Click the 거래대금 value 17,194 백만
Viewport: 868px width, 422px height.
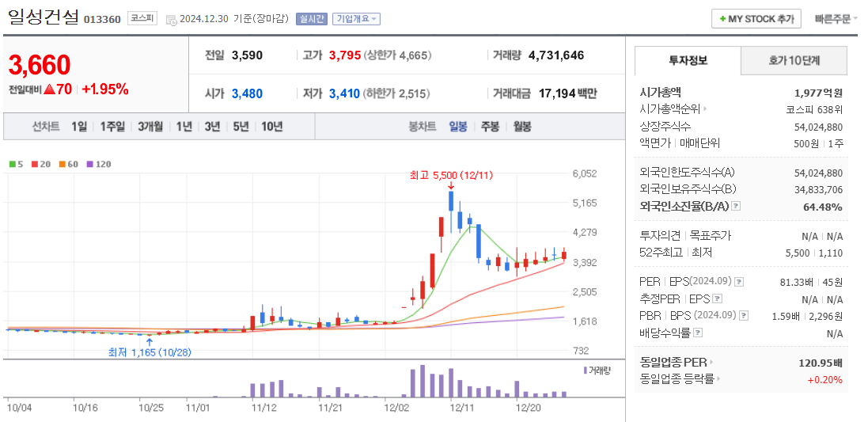click(x=567, y=93)
